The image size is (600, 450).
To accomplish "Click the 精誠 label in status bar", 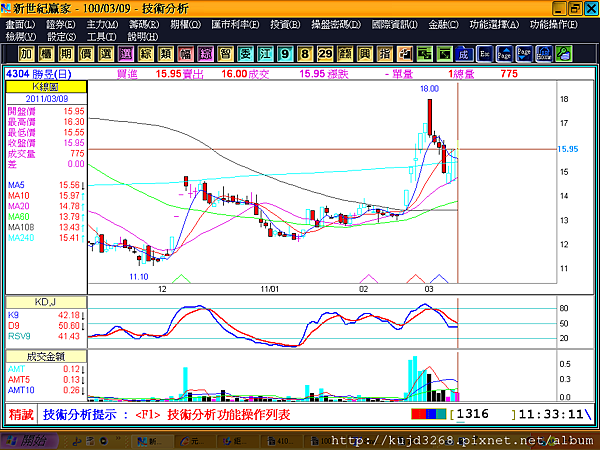I will tap(21, 414).
